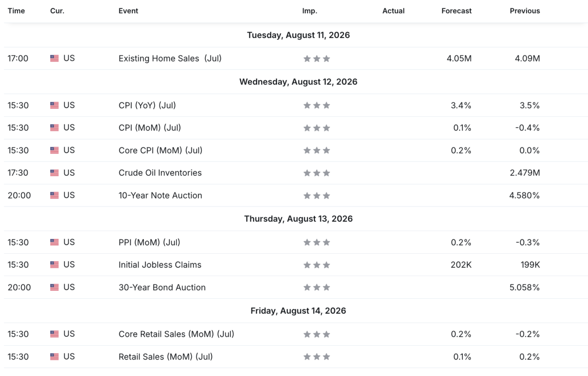Click the US flag in the Retail Sales (MoM) row
The height and width of the screenshot is (376, 588).
[54, 357]
